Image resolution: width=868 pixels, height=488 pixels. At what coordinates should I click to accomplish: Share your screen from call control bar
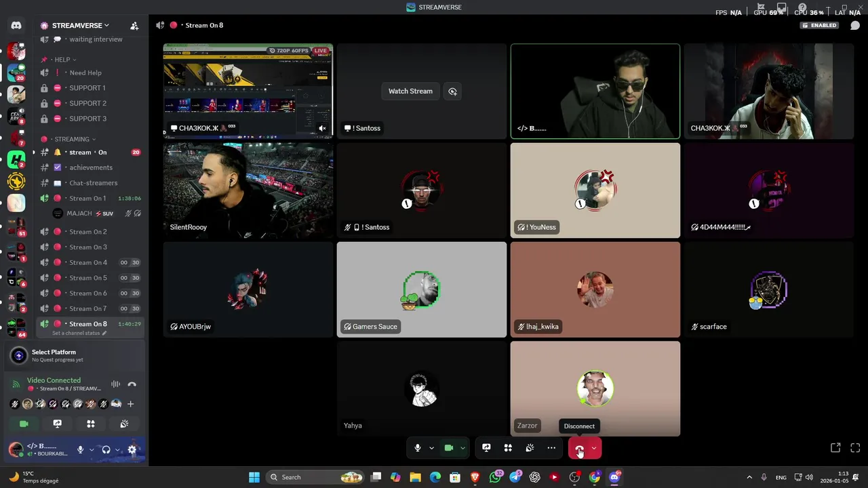(486, 448)
